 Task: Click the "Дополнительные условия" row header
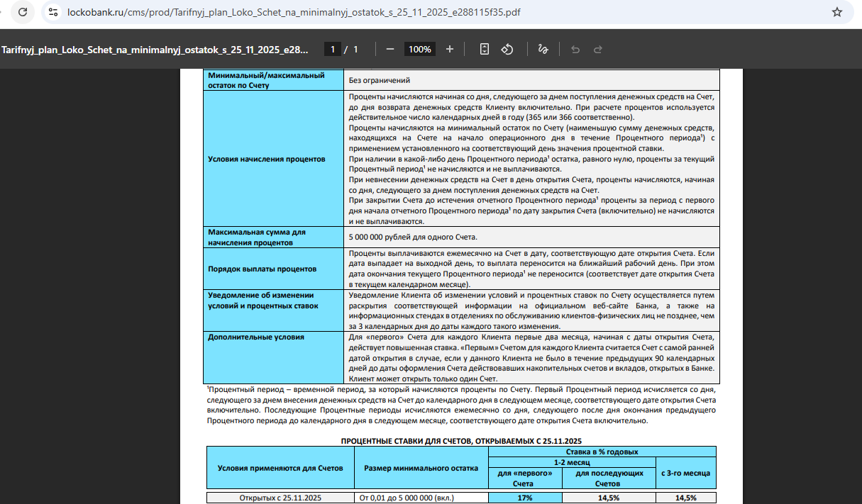256,337
